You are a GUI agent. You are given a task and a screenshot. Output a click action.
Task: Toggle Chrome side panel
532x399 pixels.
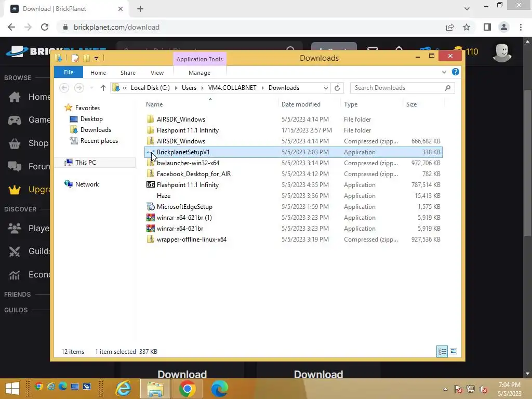coord(487,27)
